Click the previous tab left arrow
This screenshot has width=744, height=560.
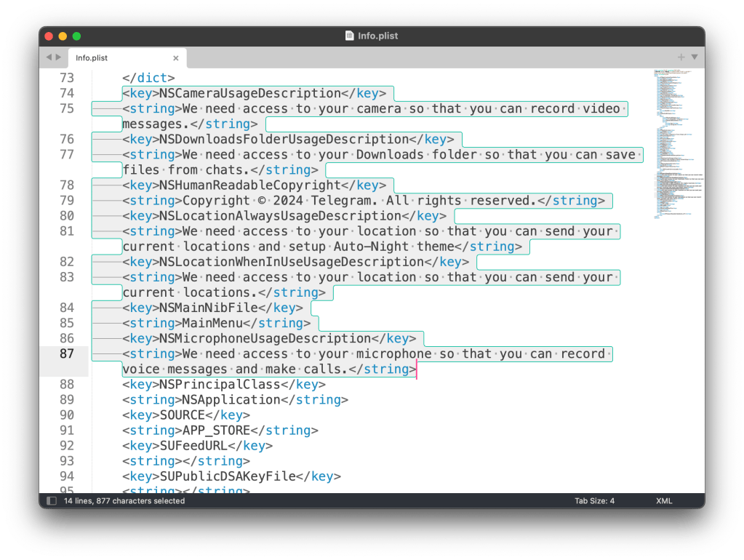pyautogui.click(x=49, y=57)
